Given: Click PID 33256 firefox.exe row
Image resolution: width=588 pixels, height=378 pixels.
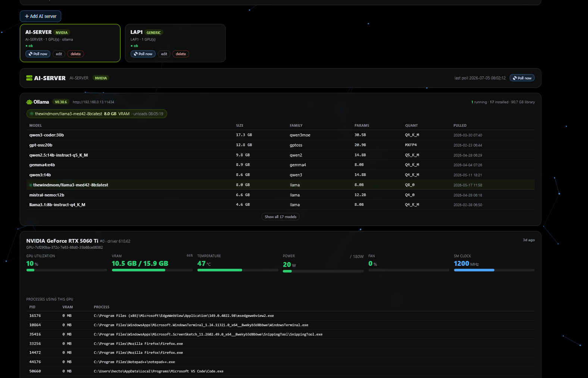Looking at the screenshot, I should (281, 344).
